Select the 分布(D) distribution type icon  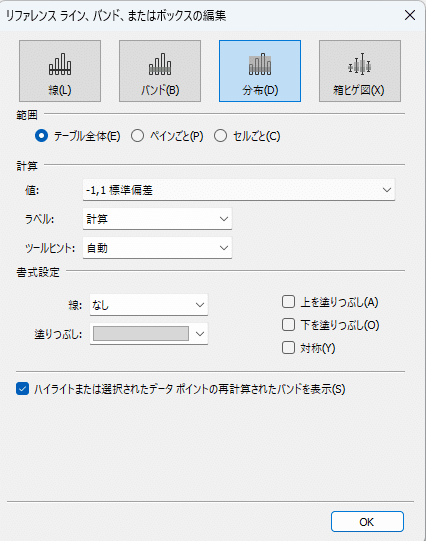(x=260, y=71)
